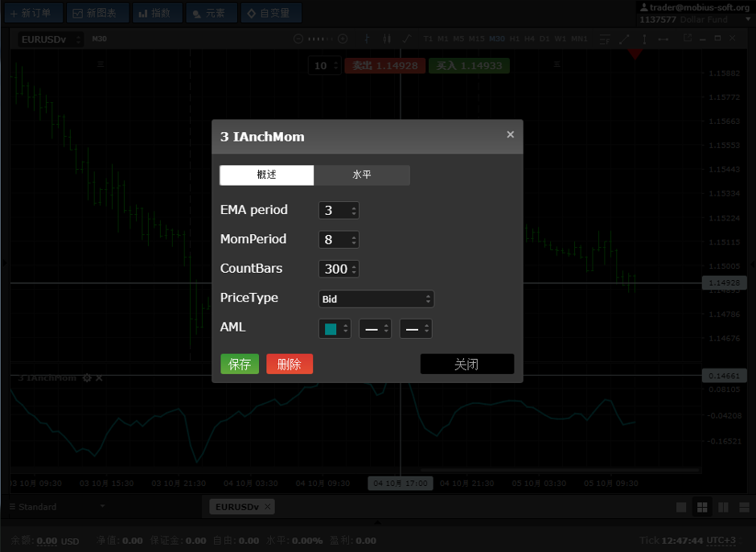The width and height of the screenshot is (756, 552).
Task: Select the M15 timeframe
Action: (476, 39)
